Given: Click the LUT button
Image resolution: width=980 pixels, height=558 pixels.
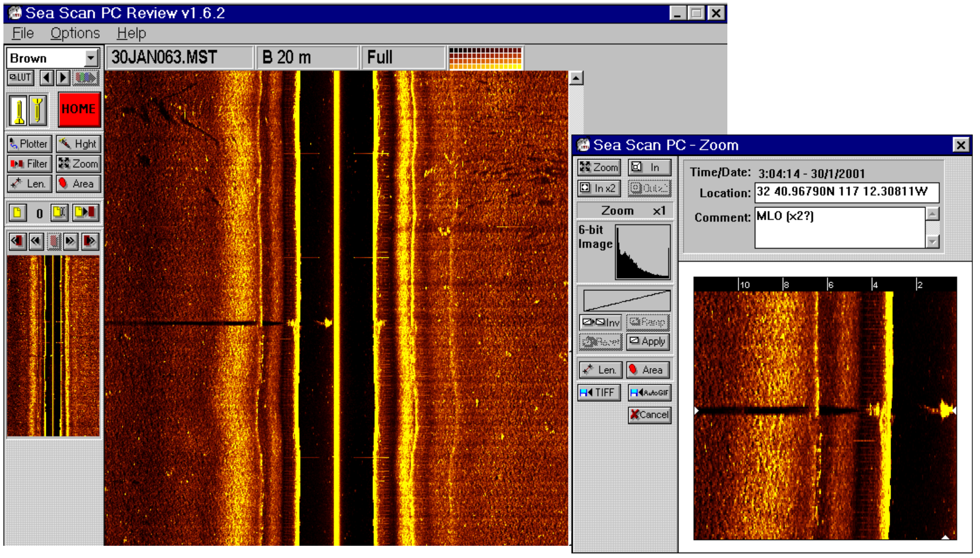Looking at the screenshot, I should pyautogui.click(x=21, y=78).
